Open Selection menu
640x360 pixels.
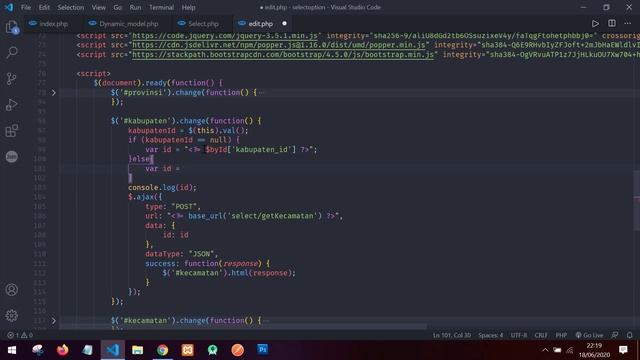(71, 7)
